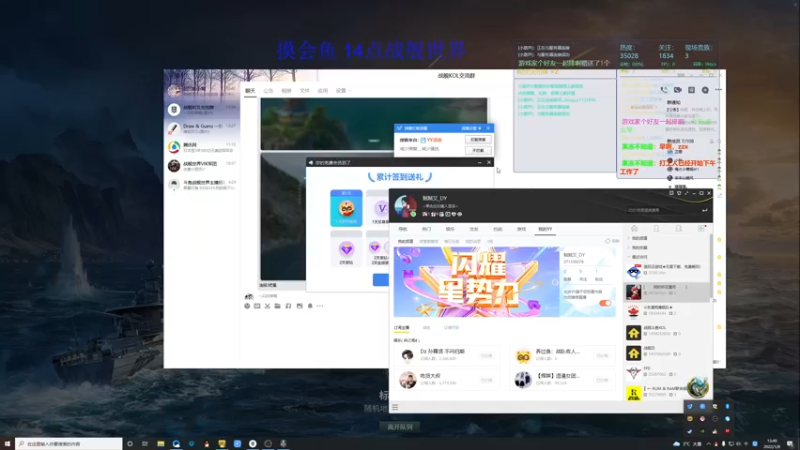Switch to the 游戏 tab in YY
800x450 pixels.
(x=521, y=229)
